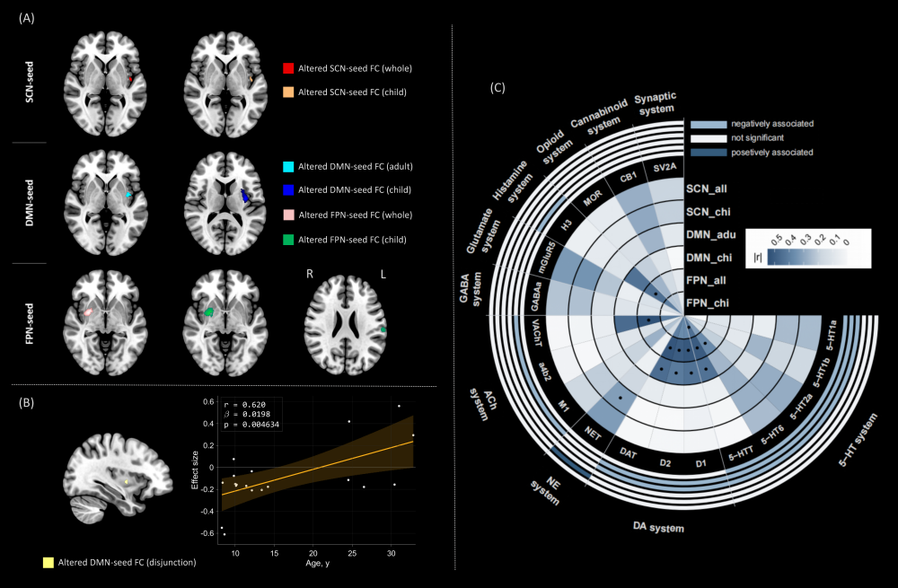The width and height of the screenshot is (898, 588).
Task: Click the '(A)' panel label
Action: (x=26, y=18)
